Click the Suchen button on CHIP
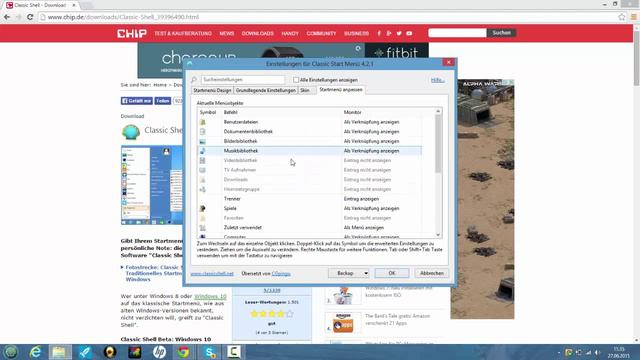 [501, 33]
